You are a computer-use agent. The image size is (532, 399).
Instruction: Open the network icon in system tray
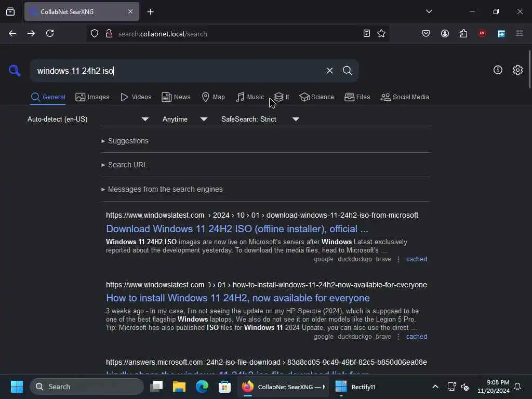[x=451, y=387]
